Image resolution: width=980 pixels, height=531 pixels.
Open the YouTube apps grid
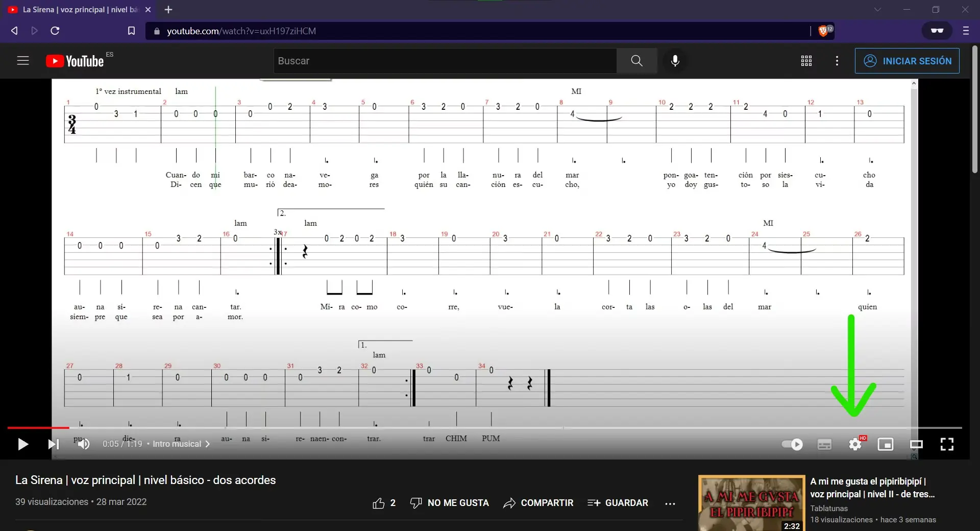tap(806, 61)
